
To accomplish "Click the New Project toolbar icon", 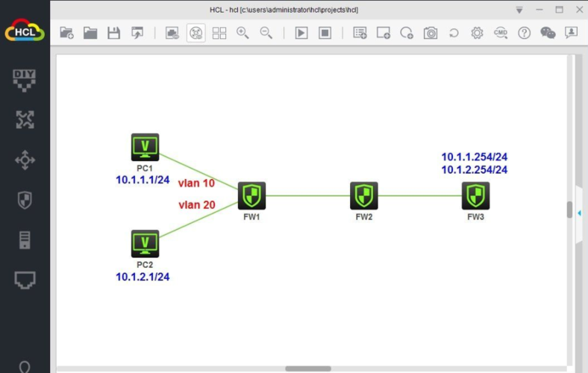I will [66, 33].
